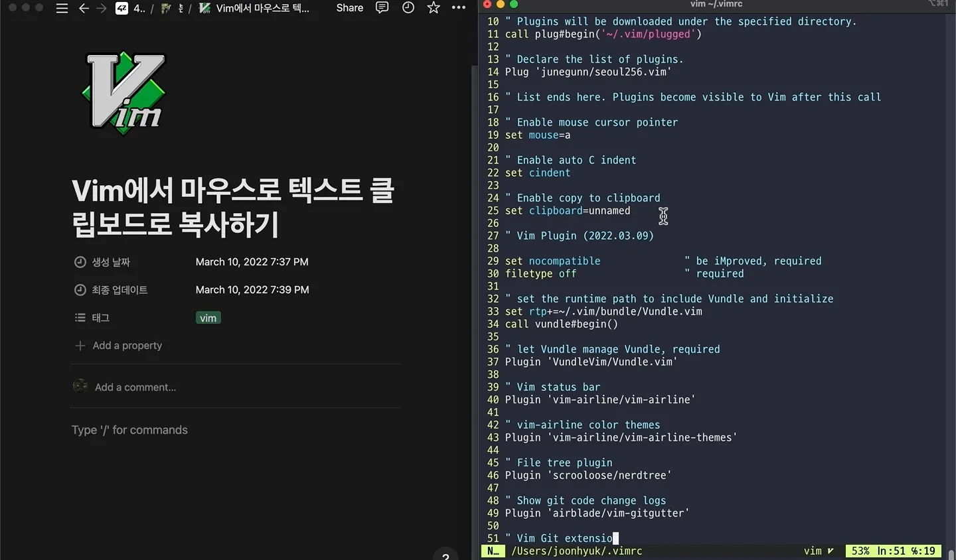Click the comment "Enable auto C indent"
956x560 pixels.
point(571,161)
